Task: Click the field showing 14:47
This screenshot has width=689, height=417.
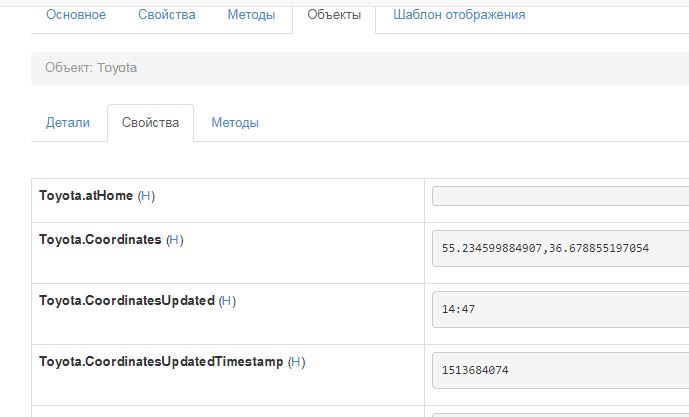Action: 560,309
